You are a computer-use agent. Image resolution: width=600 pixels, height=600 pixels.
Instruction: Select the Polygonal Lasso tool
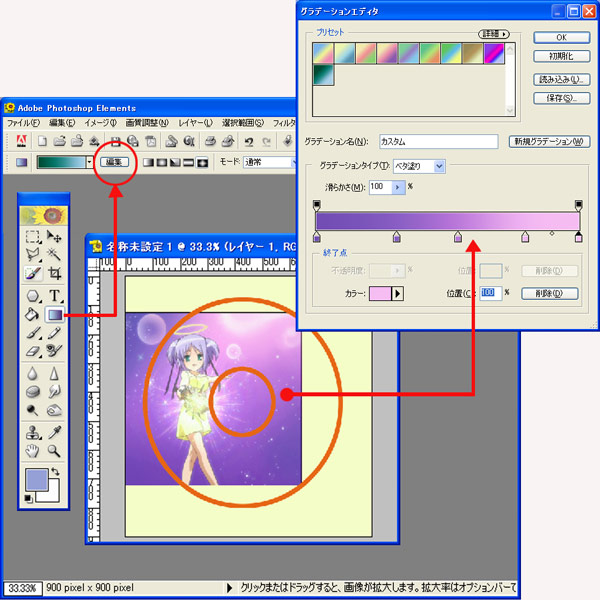(33, 254)
